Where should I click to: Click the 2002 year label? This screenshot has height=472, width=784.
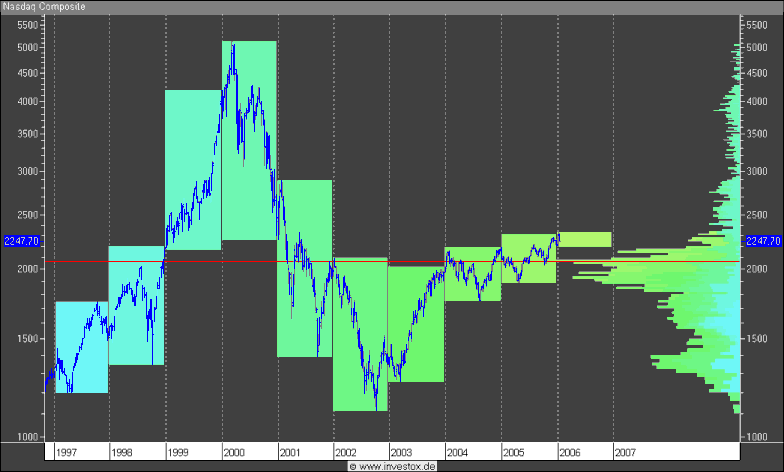pyautogui.click(x=346, y=453)
